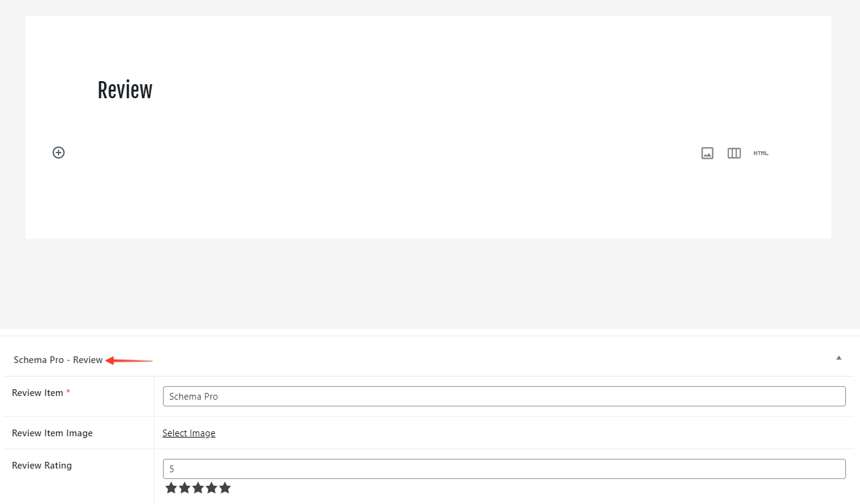The image size is (860, 504).
Task: Set rating to four stars
Action: [212, 488]
